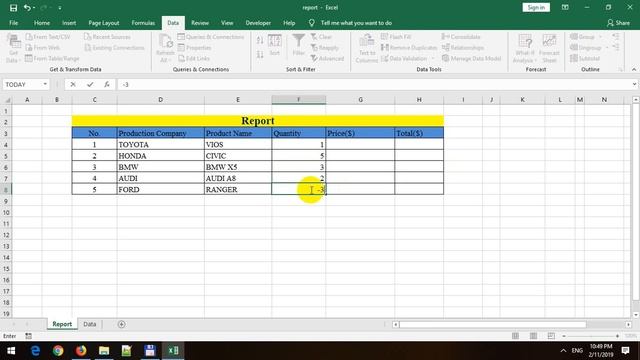Click the Consolidate icon
The image size is (640, 360).
(445, 37)
